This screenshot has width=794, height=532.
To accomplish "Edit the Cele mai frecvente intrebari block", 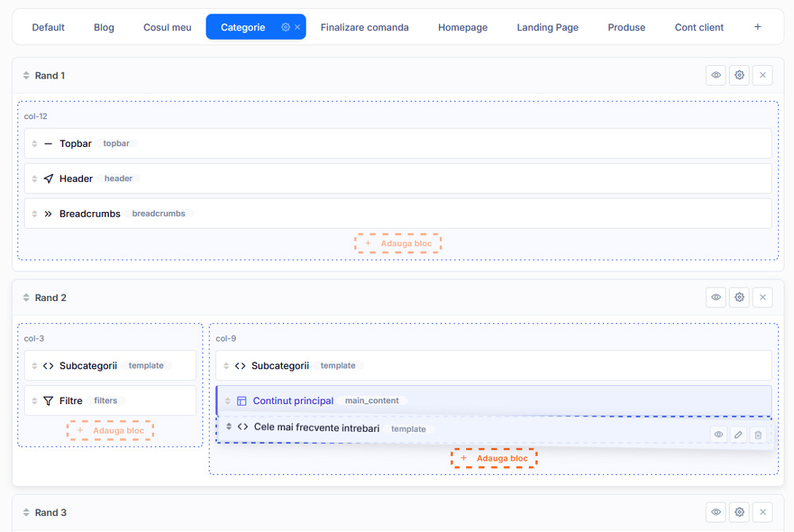I will (x=738, y=434).
